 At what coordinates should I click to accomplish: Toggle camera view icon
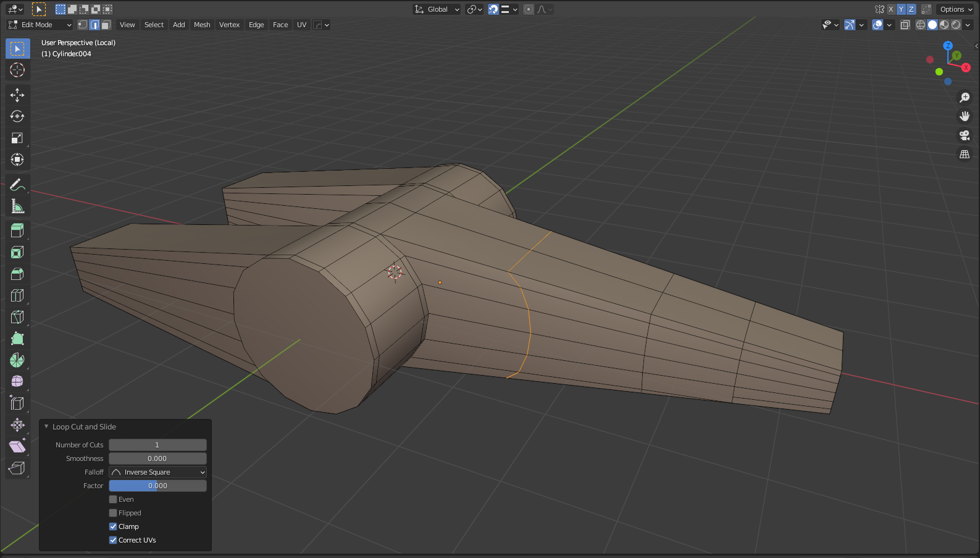point(965,135)
